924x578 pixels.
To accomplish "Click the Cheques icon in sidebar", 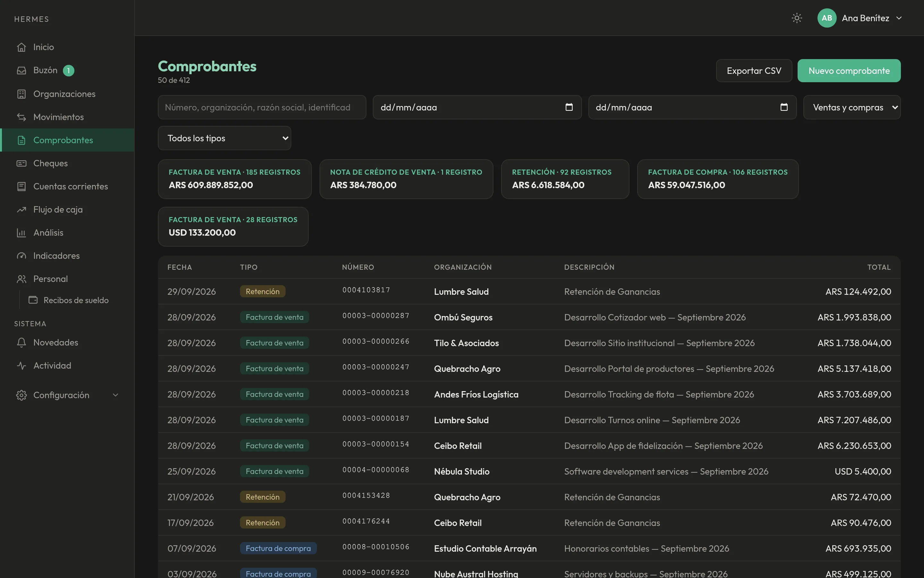I will click(21, 163).
